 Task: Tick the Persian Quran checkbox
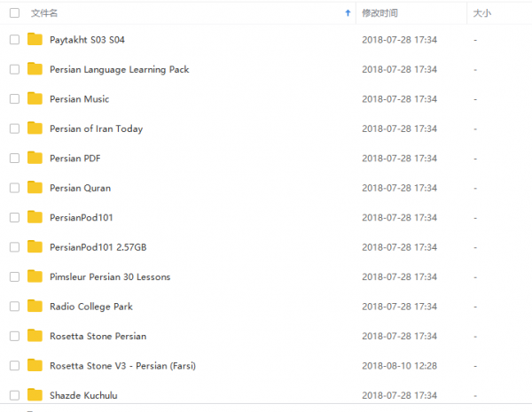pyautogui.click(x=14, y=188)
